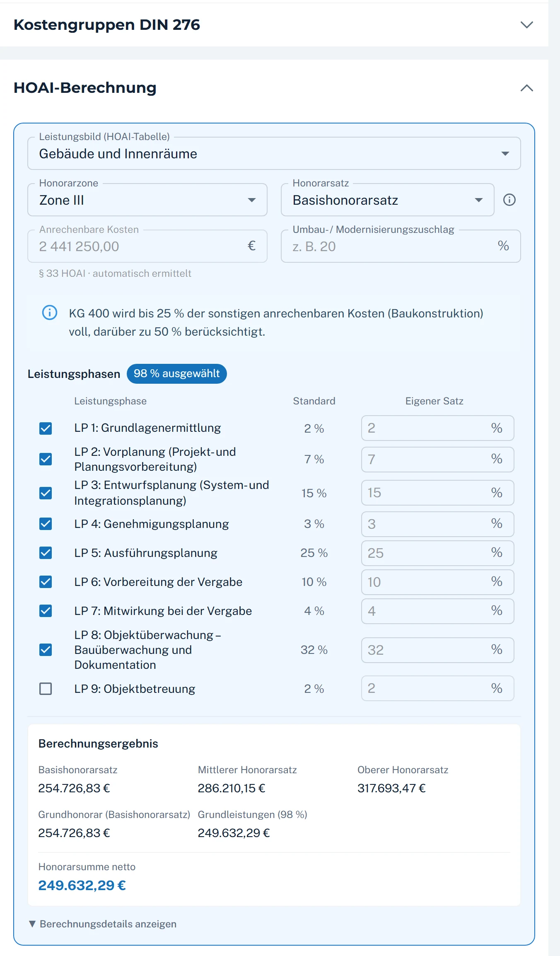This screenshot has height=956, width=560.
Task: Click the HOAI-Berechnung heading
Action: point(85,88)
